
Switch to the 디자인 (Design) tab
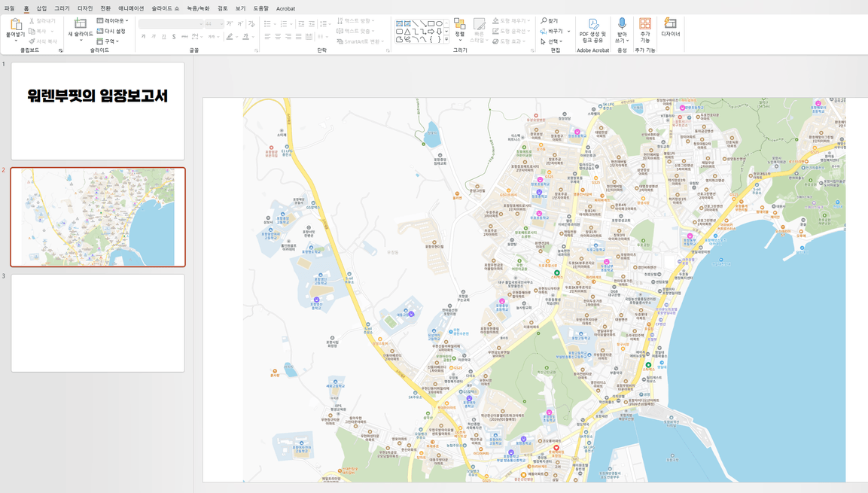pos(85,8)
